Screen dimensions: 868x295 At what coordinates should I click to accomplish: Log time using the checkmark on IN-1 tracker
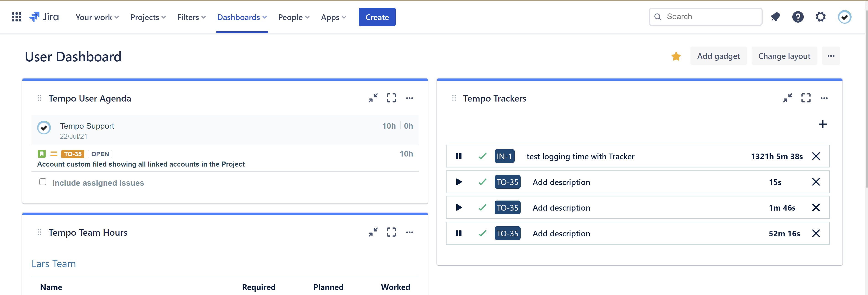[x=482, y=156]
